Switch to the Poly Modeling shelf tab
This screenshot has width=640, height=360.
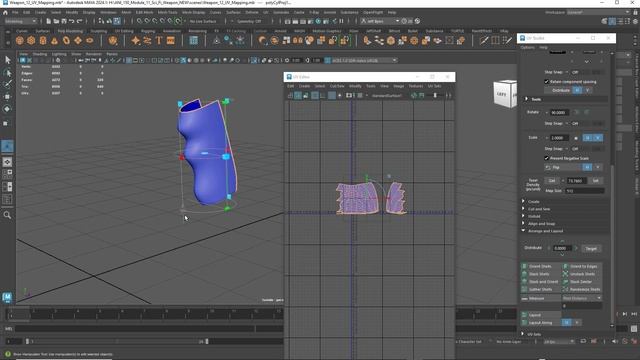click(70, 31)
